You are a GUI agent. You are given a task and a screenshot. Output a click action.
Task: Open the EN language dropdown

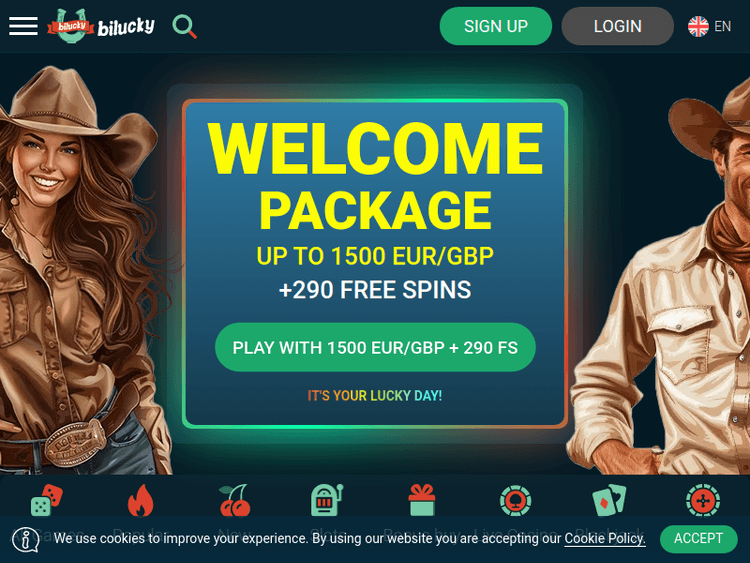722,26
